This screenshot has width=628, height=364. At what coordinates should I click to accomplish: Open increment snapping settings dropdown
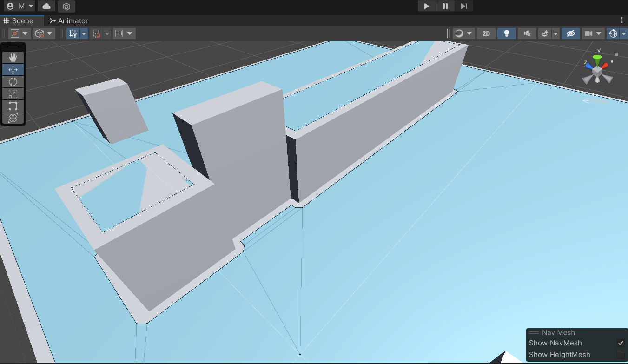click(x=124, y=33)
